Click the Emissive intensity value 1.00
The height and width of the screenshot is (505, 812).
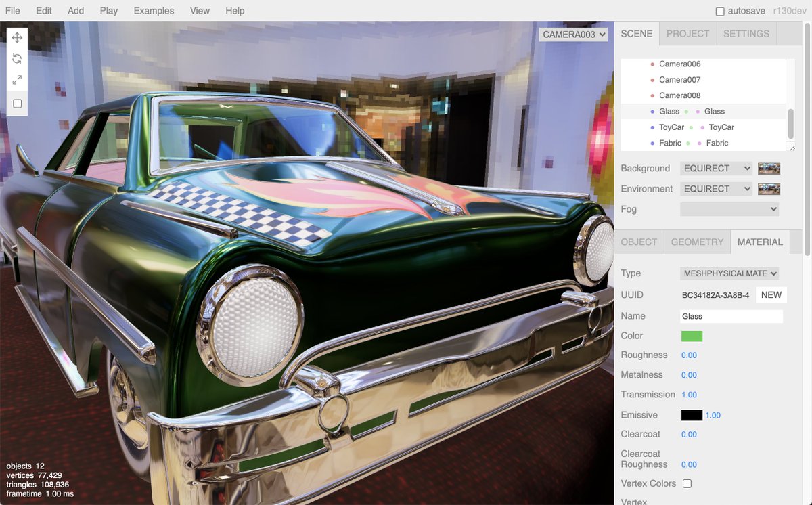point(713,415)
